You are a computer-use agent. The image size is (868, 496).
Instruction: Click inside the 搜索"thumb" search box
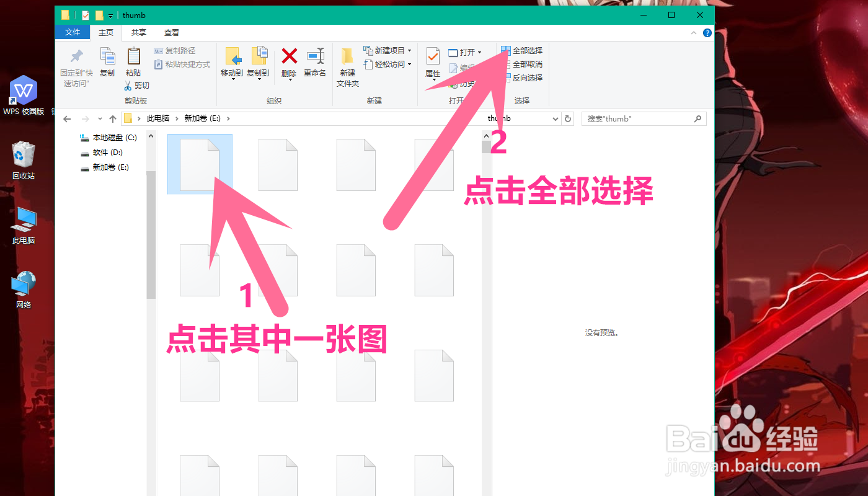coord(639,118)
